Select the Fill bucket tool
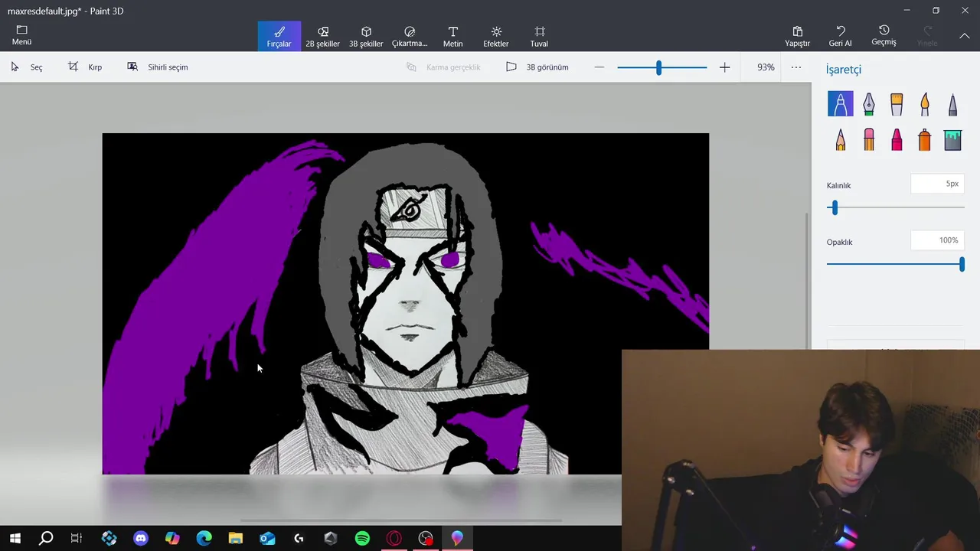This screenshot has width=980, height=551. tap(952, 139)
